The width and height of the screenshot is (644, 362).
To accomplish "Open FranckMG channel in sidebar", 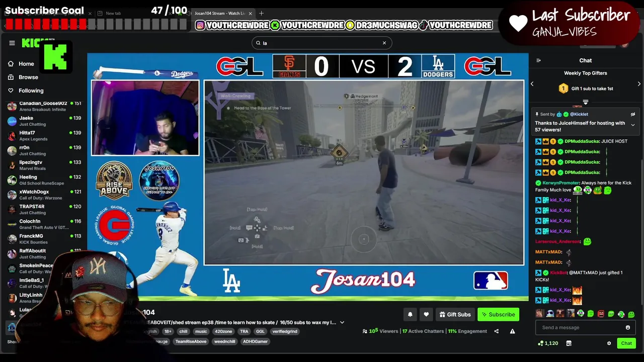I will tap(44, 239).
